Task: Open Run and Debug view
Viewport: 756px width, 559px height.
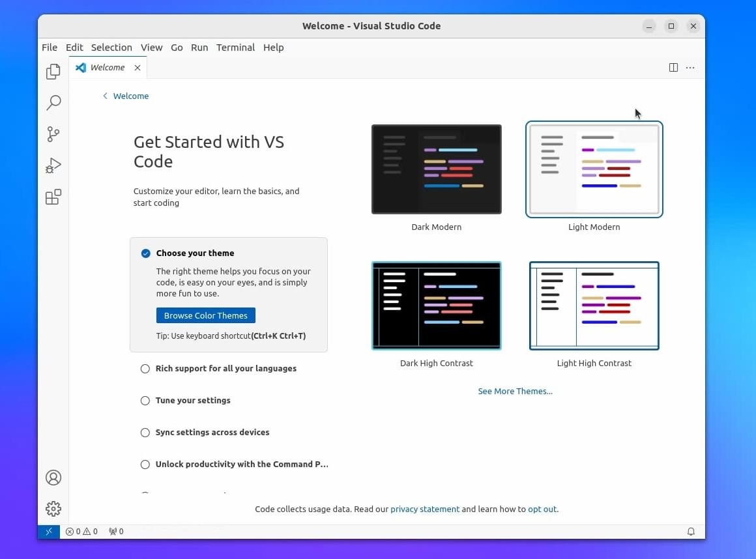Action: tap(53, 165)
